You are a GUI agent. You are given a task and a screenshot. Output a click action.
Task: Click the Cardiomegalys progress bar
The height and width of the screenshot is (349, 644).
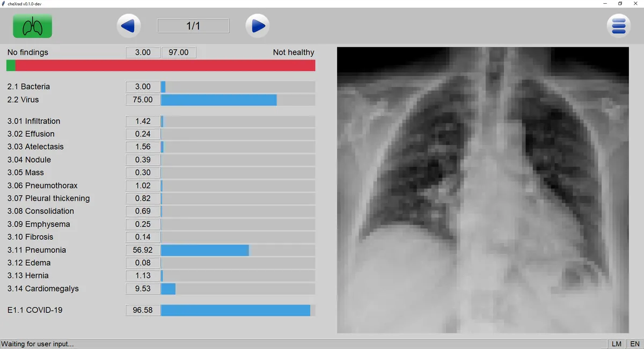(238, 289)
